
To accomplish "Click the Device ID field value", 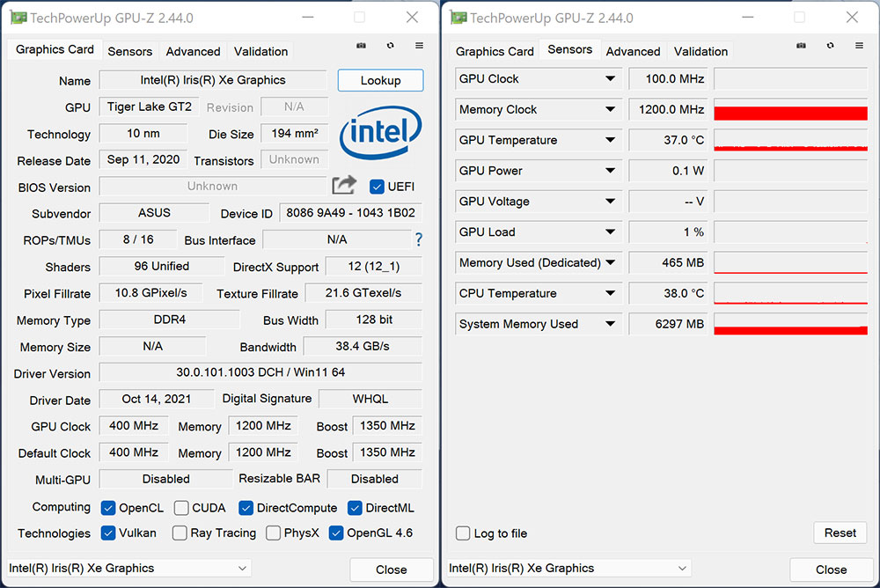I will pos(351,213).
